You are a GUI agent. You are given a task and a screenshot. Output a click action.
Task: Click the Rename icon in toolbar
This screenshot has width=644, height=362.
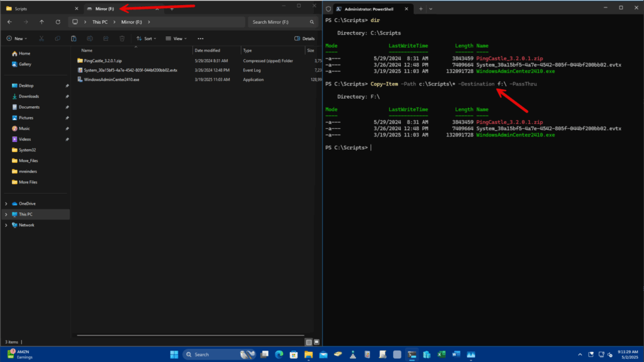(x=89, y=38)
